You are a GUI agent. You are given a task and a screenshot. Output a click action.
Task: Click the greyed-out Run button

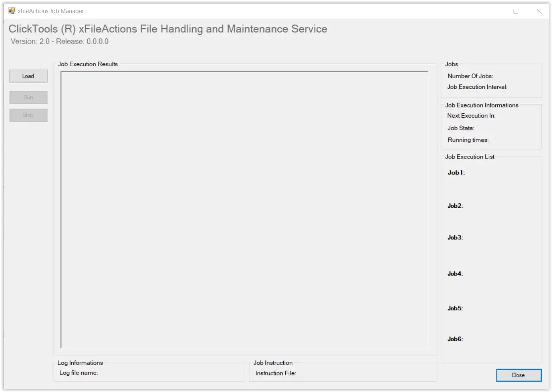coord(28,97)
